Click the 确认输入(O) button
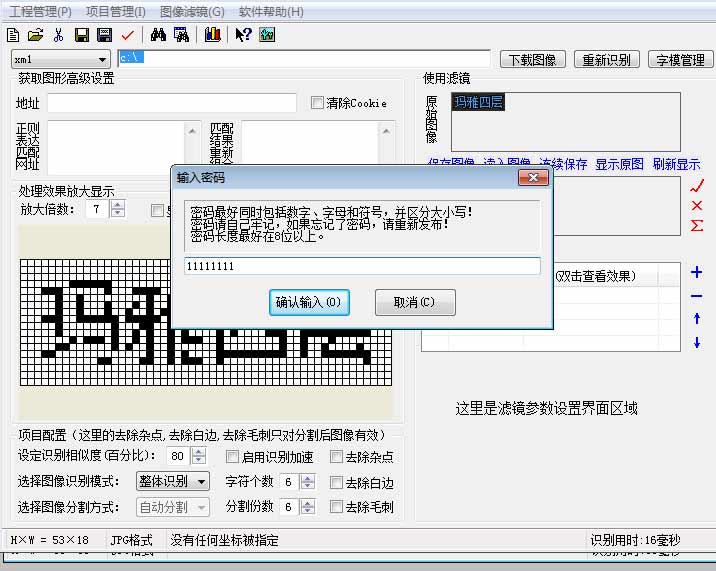 pos(309,302)
